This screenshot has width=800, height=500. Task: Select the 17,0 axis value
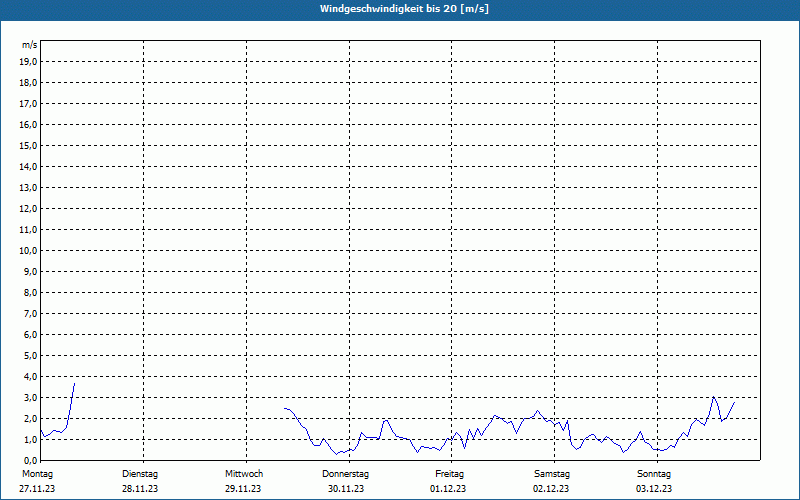click(x=30, y=104)
